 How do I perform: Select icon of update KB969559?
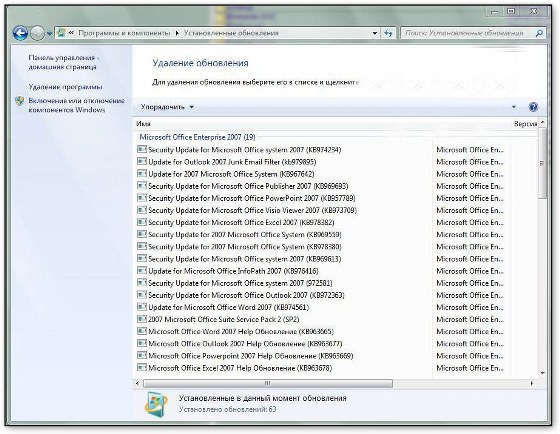[x=142, y=234]
